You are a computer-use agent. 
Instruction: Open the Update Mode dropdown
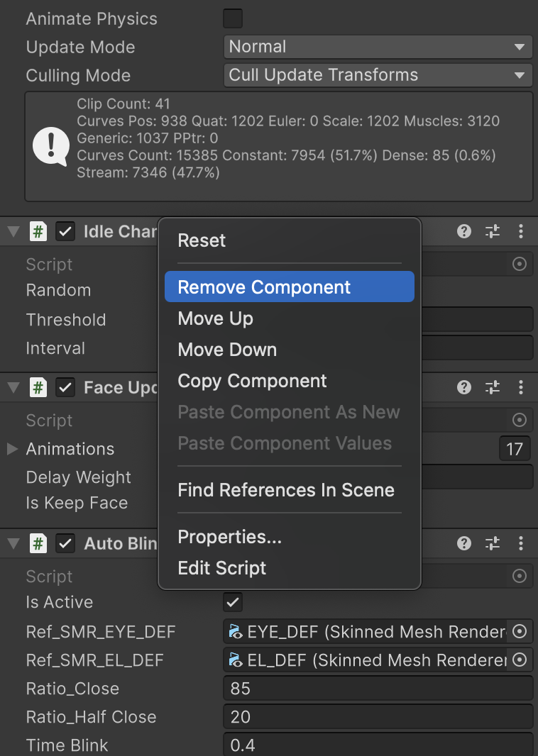(378, 47)
